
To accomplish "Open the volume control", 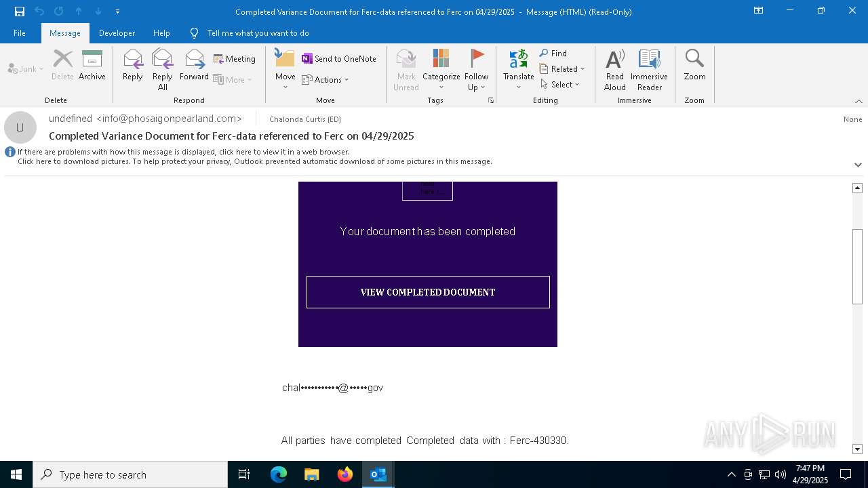I will 781,474.
